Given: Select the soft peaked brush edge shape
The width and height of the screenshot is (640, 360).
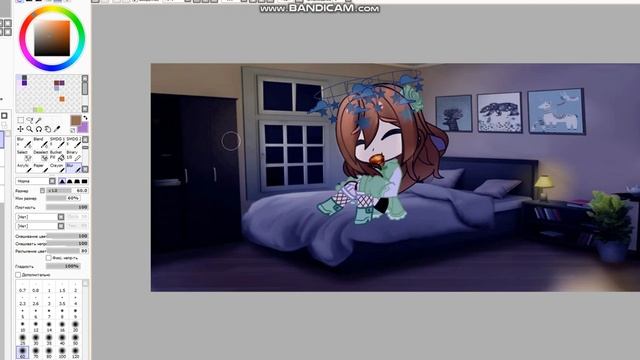Looking at the screenshot, I should coord(62,181).
